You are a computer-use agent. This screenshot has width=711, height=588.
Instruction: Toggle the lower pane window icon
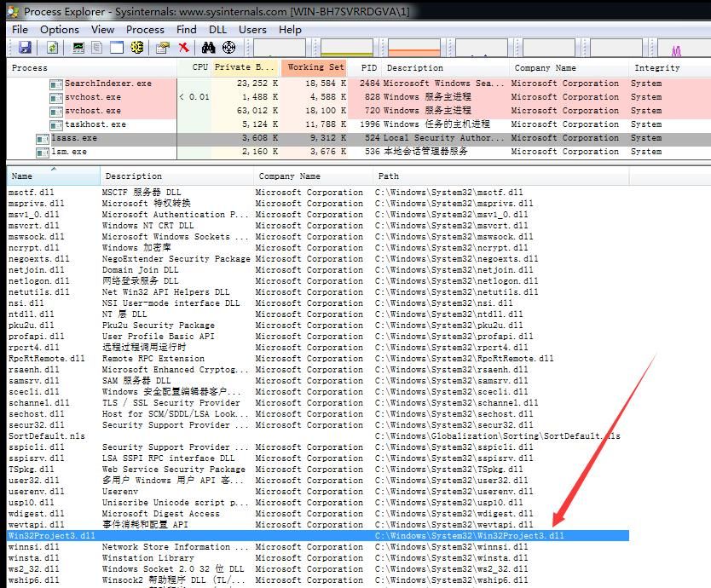(117, 47)
